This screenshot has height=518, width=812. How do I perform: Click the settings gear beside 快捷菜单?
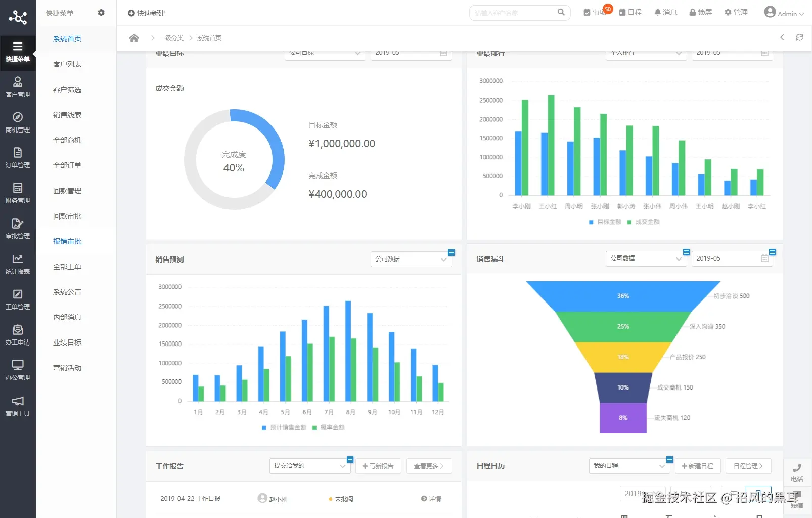pyautogui.click(x=101, y=13)
